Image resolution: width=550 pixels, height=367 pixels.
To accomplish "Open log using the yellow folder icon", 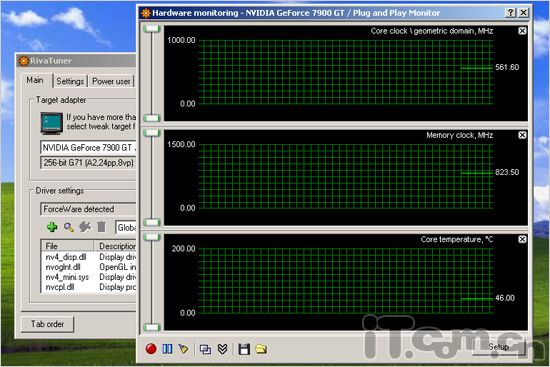I will 261,349.
